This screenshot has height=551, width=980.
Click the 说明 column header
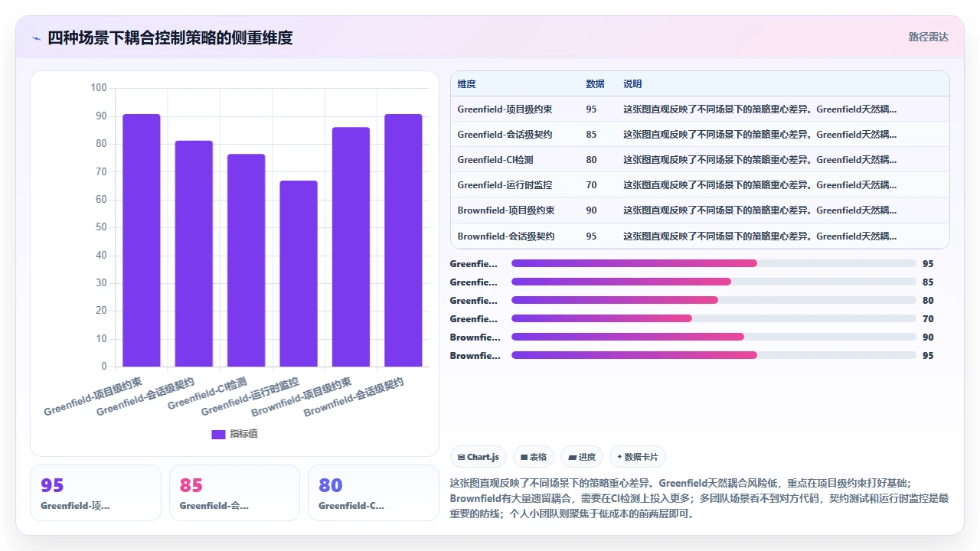[632, 84]
